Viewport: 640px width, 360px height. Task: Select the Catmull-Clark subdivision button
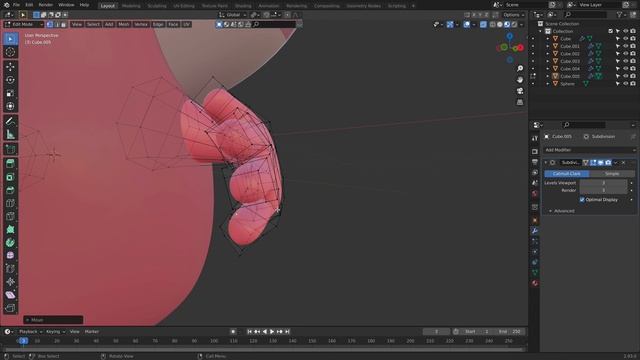[567, 174]
